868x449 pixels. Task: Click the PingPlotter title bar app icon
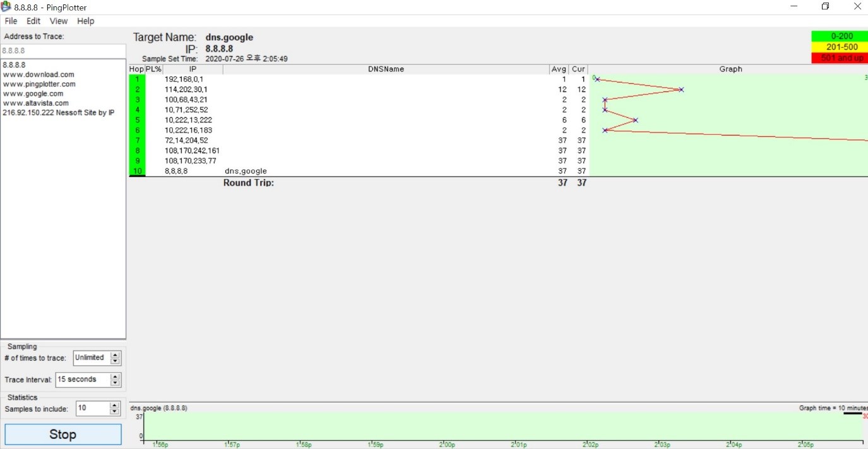[6, 7]
